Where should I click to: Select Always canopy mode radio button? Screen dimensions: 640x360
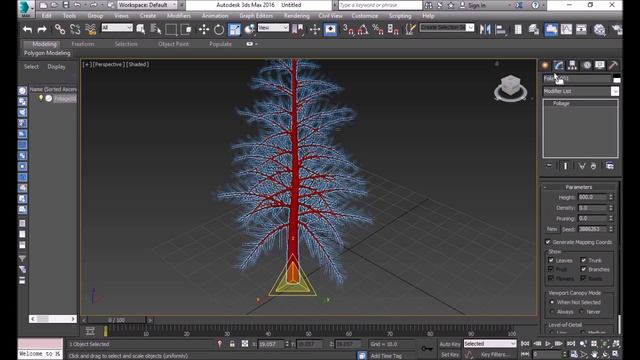click(552, 311)
